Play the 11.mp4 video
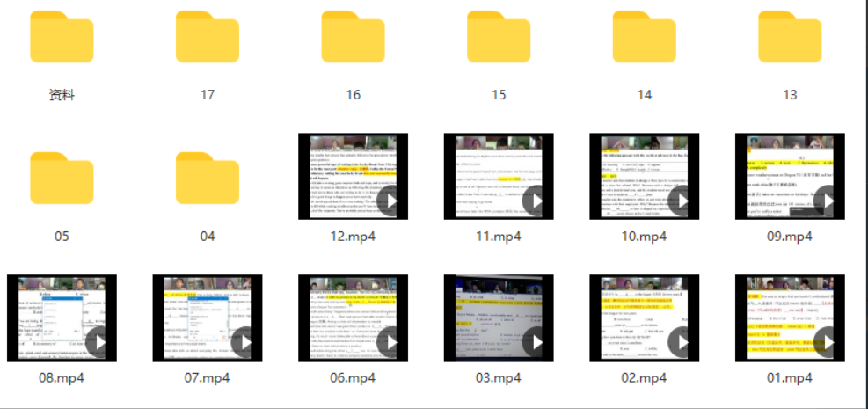The height and width of the screenshot is (409, 868). coord(536,201)
